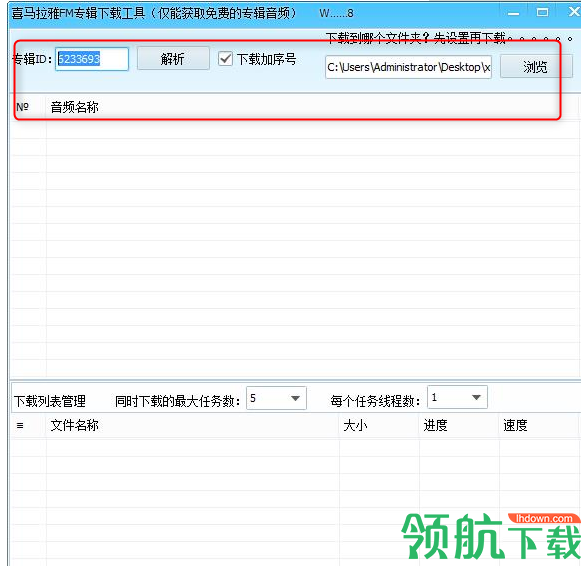The width and height of the screenshot is (581, 566).
Task: Close the window
Action: point(574,12)
